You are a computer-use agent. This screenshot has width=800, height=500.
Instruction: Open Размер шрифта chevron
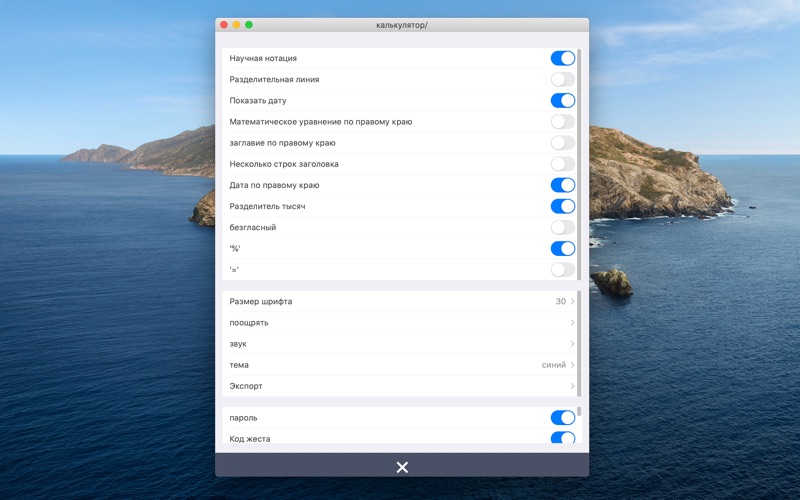(572, 302)
